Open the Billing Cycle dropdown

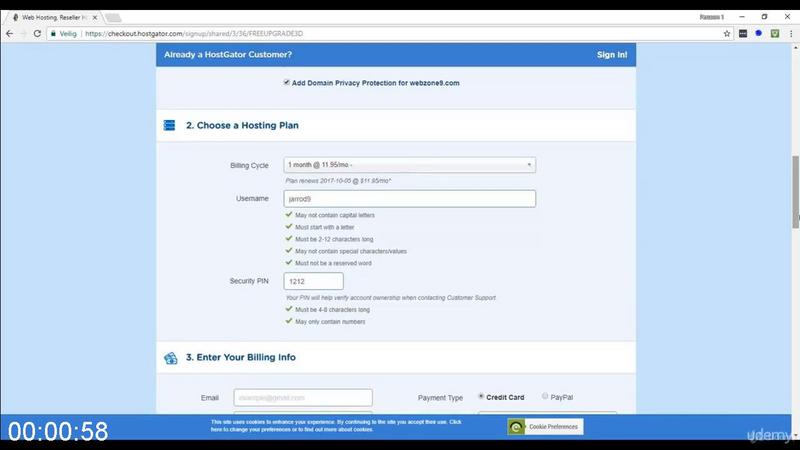(x=410, y=165)
